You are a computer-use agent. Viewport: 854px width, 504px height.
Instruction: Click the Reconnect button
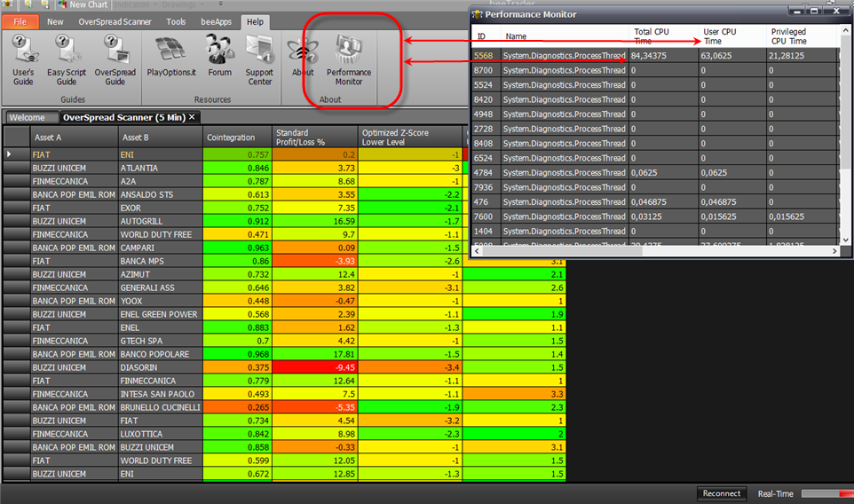(721, 493)
